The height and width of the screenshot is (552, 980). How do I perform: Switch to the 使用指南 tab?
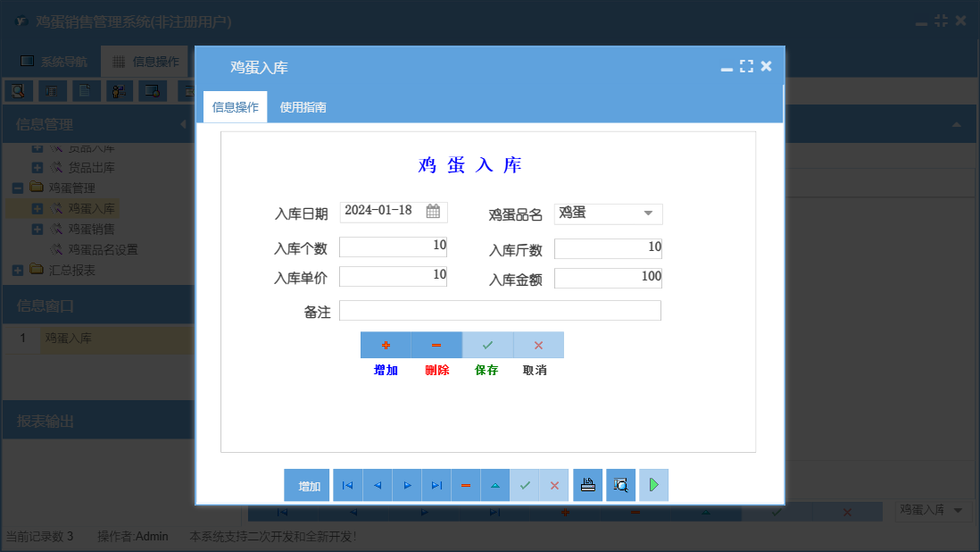click(x=303, y=105)
